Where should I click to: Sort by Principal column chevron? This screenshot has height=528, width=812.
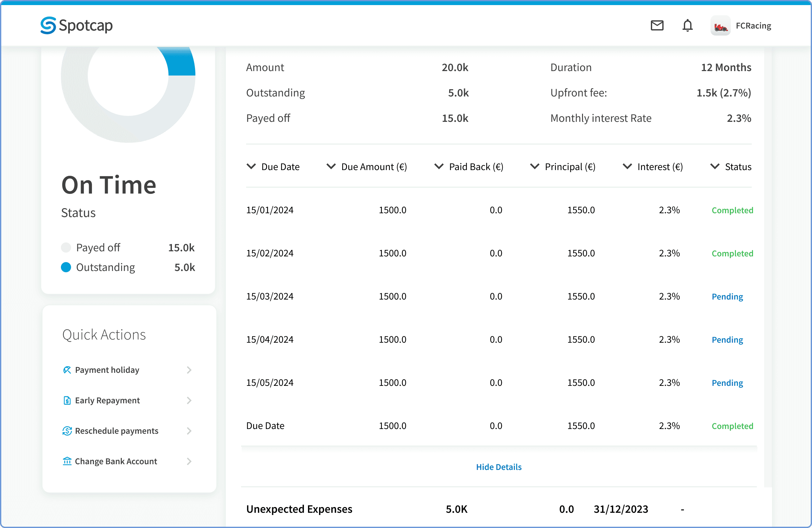(x=535, y=167)
